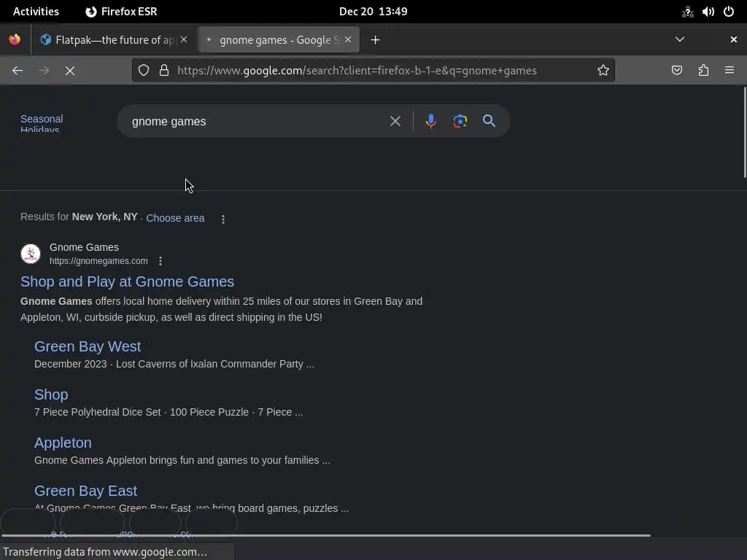Image resolution: width=747 pixels, height=560 pixels.
Task: Submit search with magnifier icon
Action: 489,121
